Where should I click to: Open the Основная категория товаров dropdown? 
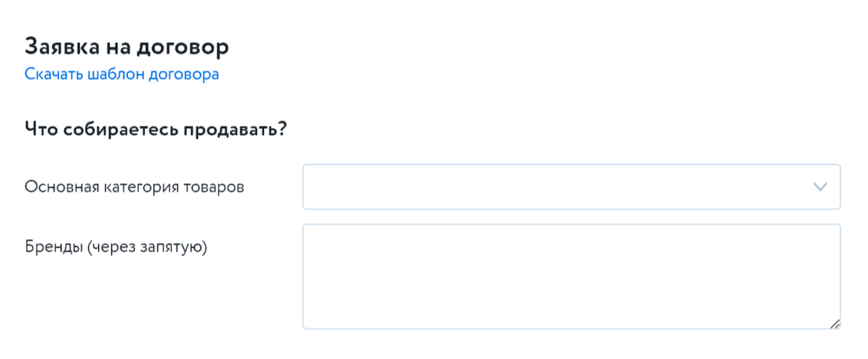pyautogui.click(x=571, y=186)
